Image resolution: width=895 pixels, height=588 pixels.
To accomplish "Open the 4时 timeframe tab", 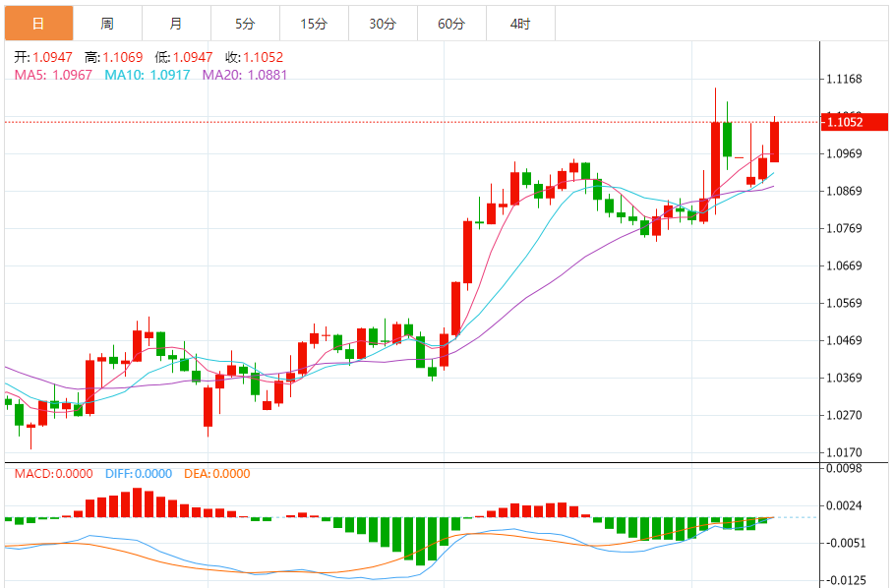I will tap(520, 24).
